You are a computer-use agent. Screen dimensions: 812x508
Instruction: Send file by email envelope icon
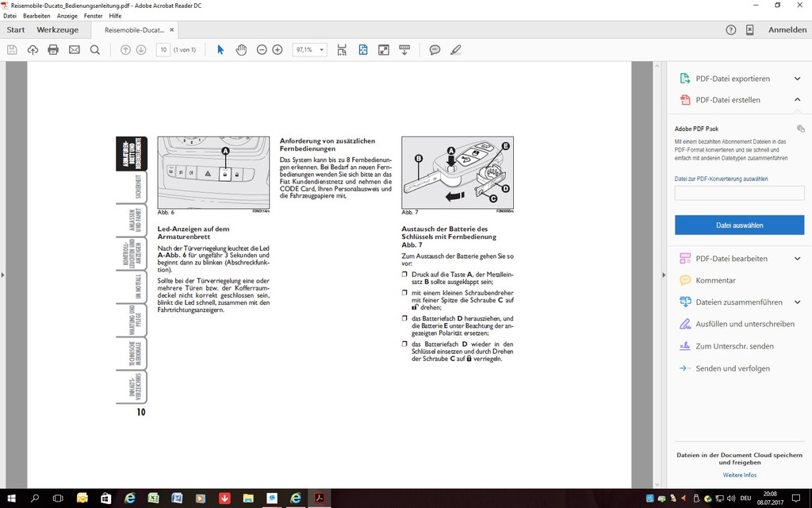click(x=75, y=50)
